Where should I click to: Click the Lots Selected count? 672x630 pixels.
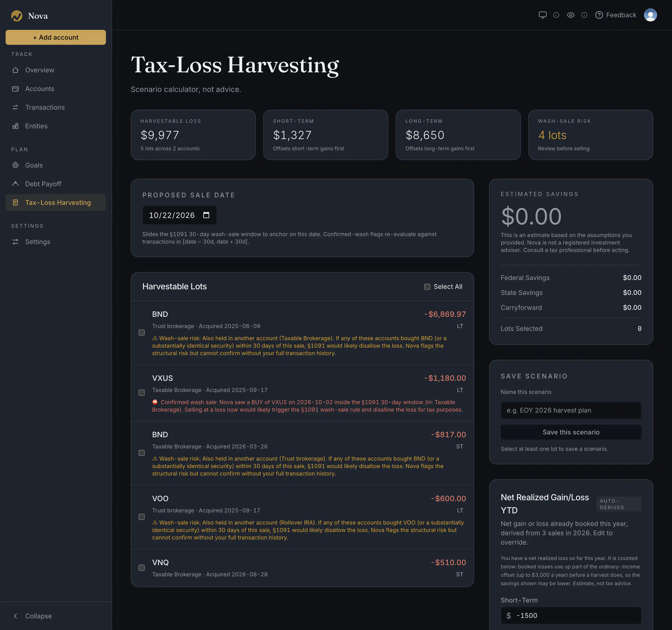pos(639,328)
